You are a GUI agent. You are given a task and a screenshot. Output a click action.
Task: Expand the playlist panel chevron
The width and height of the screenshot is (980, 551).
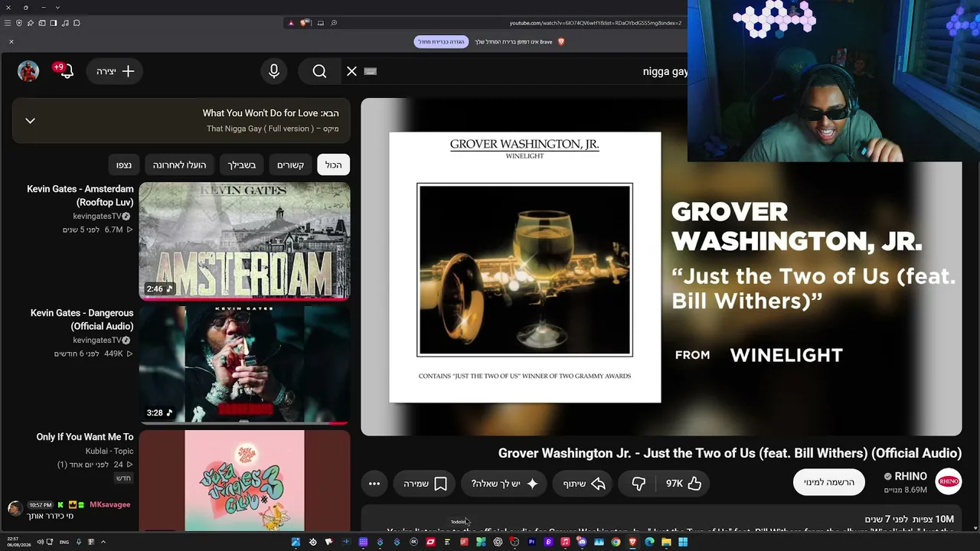click(30, 120)
